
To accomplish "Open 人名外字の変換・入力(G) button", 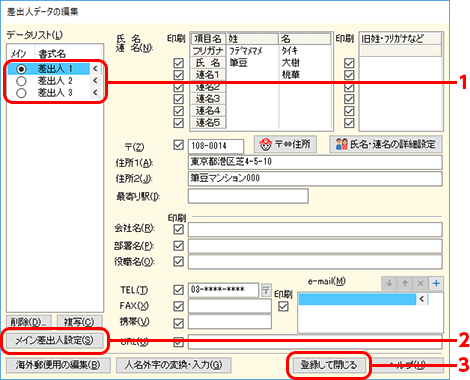I will coord(173,365).
